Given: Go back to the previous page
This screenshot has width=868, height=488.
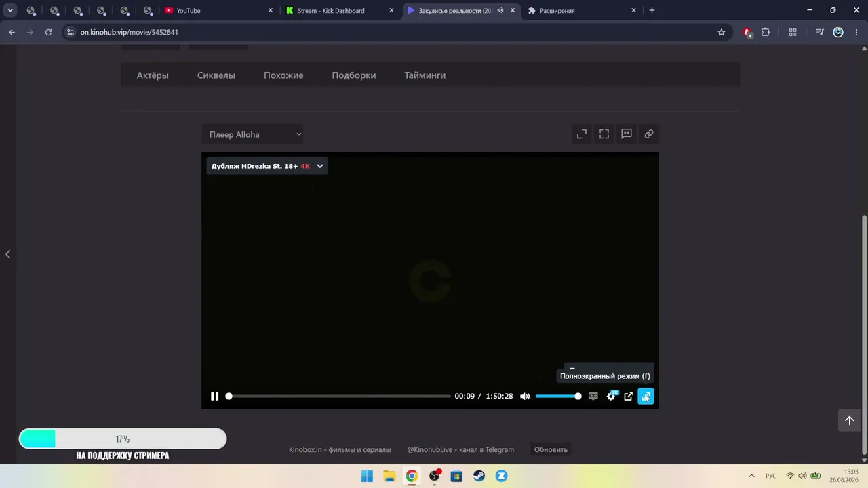Looking at the screenshot, I should (x=12, y=32).
